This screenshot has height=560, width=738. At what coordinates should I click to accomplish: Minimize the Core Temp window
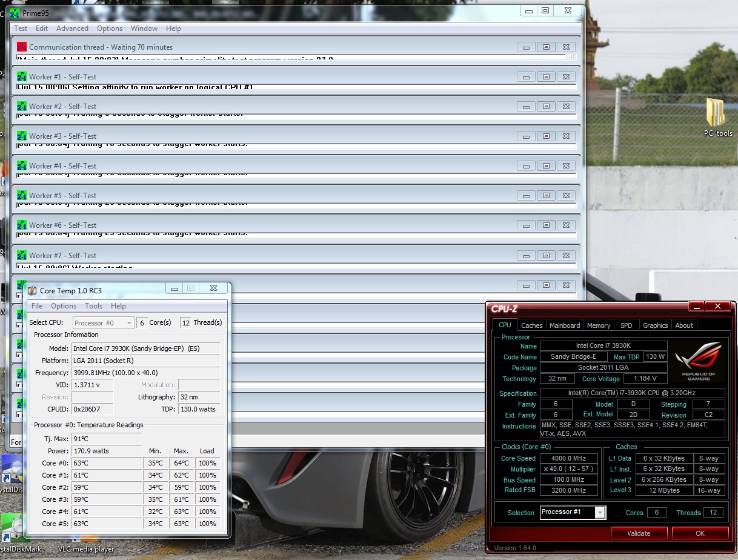tap(175, 288)
